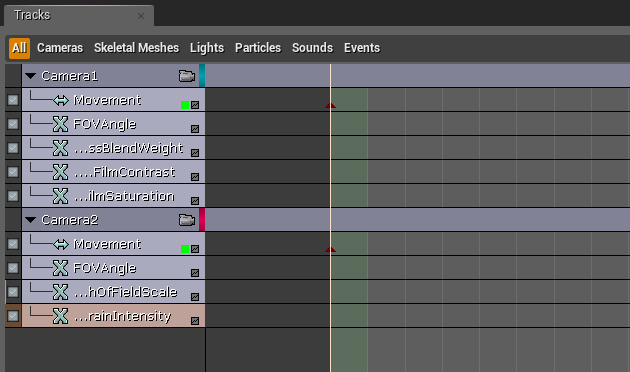630x372 pixels.
Task: Toggle curve editor for FilmContrast track
Action: click(195, 177)
